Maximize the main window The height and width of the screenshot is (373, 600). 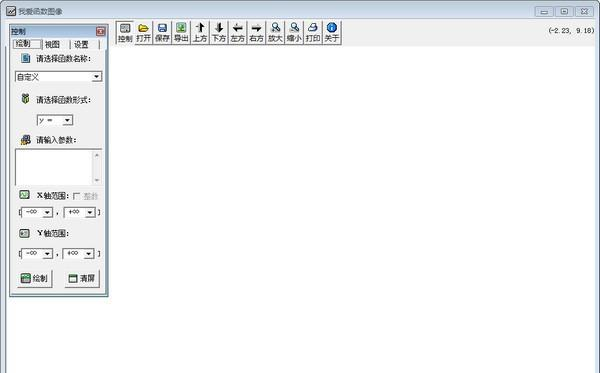[564, 11]
